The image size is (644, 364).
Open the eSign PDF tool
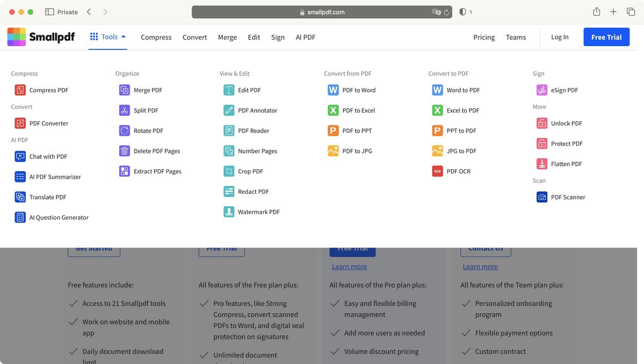pos(563,90)
